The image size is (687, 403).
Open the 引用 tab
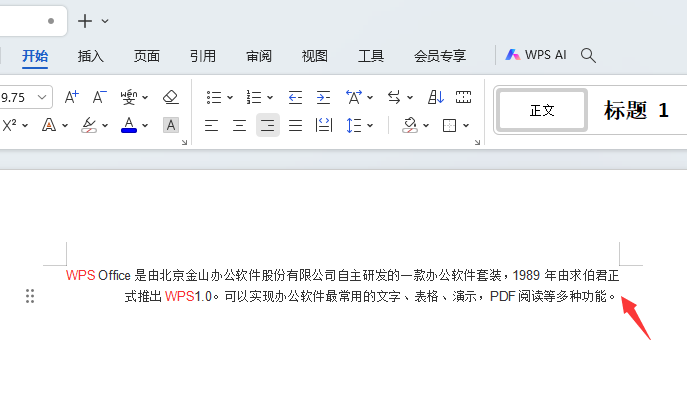202,56
